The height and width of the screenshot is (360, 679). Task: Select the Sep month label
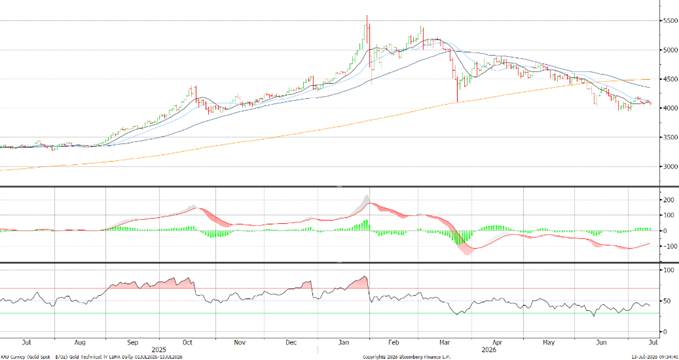point(133,342)
